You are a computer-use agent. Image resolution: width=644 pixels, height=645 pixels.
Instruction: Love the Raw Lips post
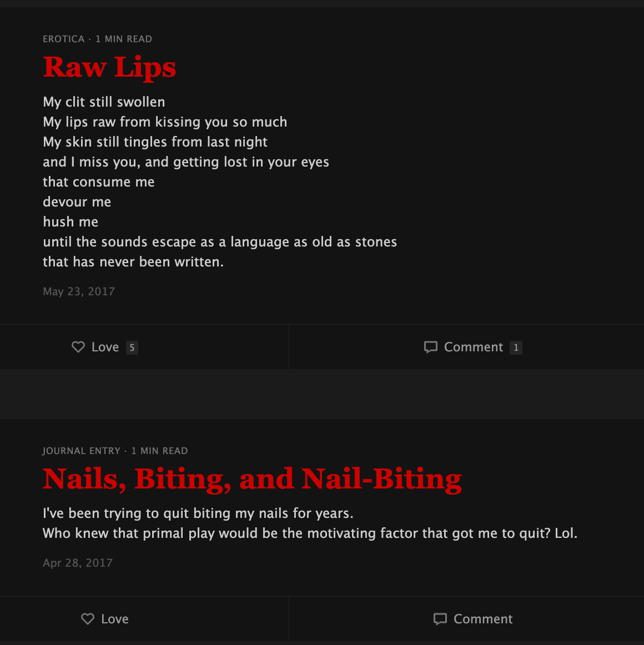coord(144,347)
